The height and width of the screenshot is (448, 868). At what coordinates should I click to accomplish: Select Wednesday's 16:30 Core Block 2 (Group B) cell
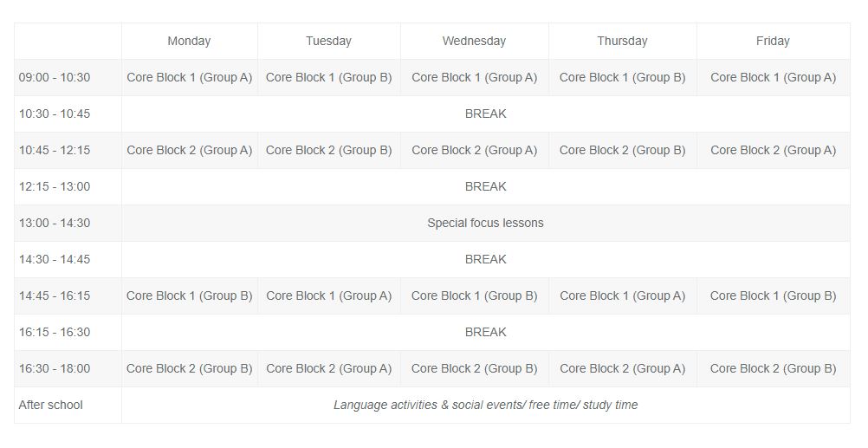point(475,369)
